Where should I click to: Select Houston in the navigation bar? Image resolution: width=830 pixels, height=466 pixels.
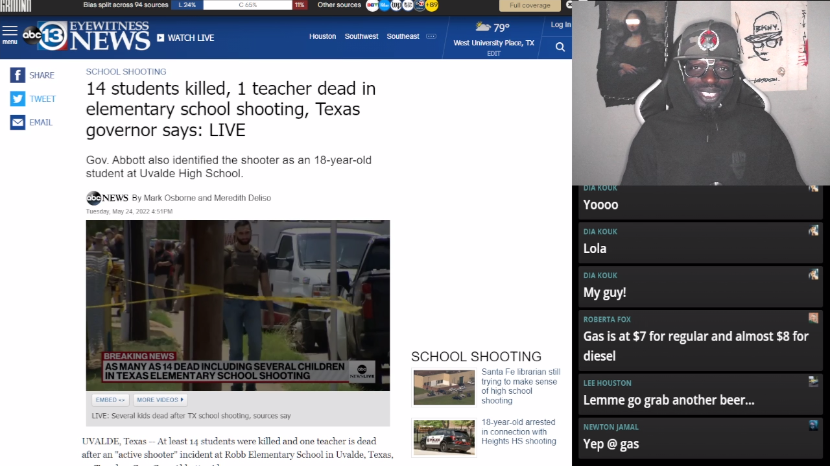pos(323,37)
